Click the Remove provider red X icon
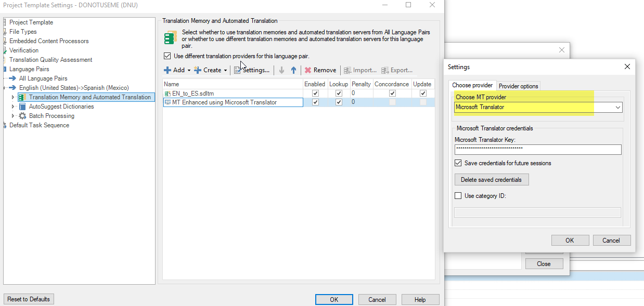 308,70
